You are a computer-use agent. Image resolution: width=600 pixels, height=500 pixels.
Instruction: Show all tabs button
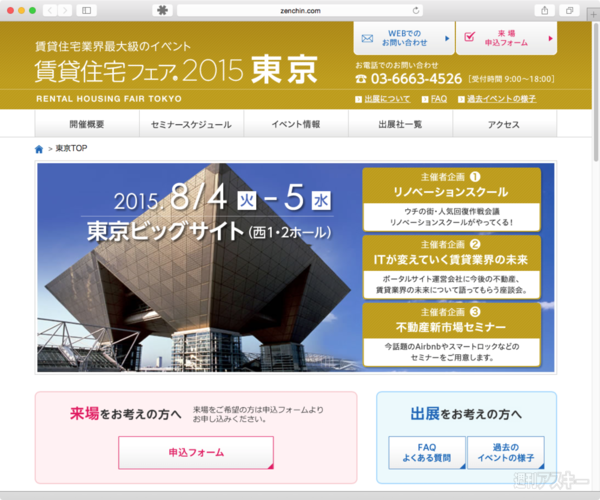click(x=569, y=10)
